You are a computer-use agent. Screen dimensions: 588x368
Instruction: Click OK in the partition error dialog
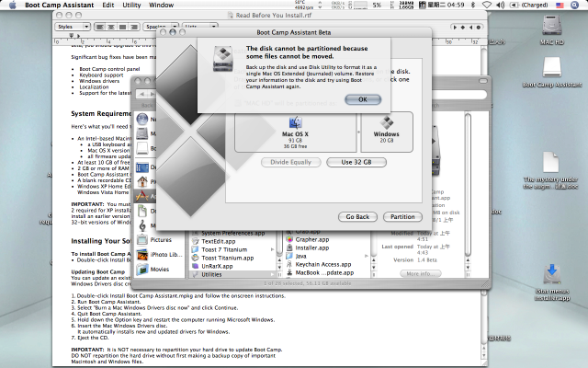[x=363, y=99]
